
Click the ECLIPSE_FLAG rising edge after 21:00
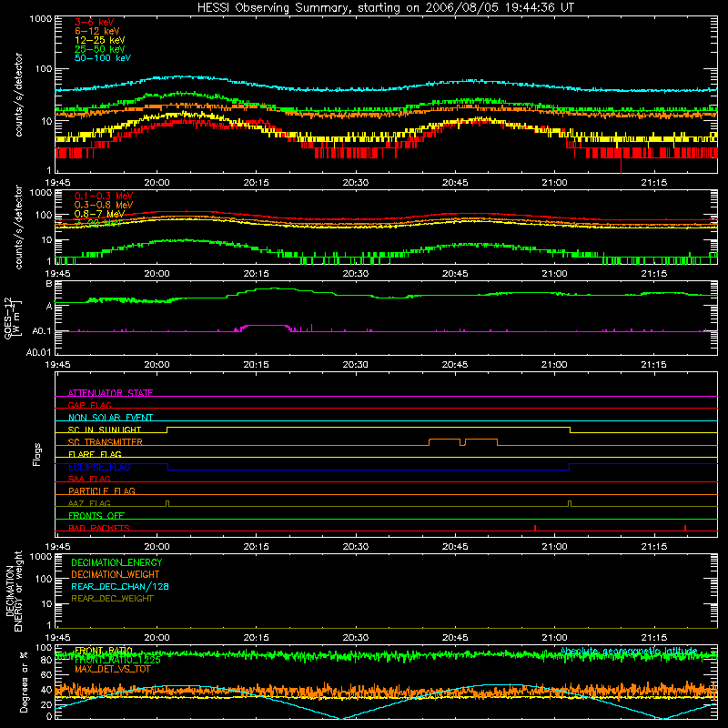tap(570, 467)
